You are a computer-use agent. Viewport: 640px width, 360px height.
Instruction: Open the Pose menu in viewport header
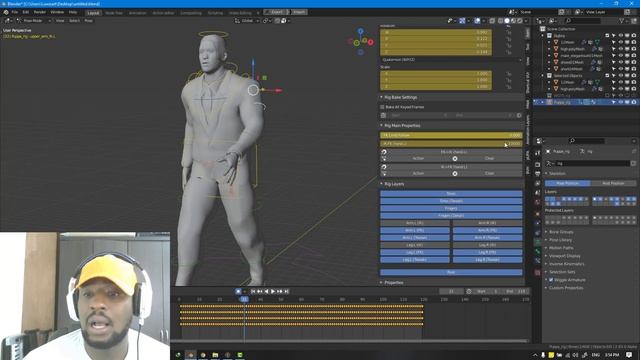(x=88, y=20)
